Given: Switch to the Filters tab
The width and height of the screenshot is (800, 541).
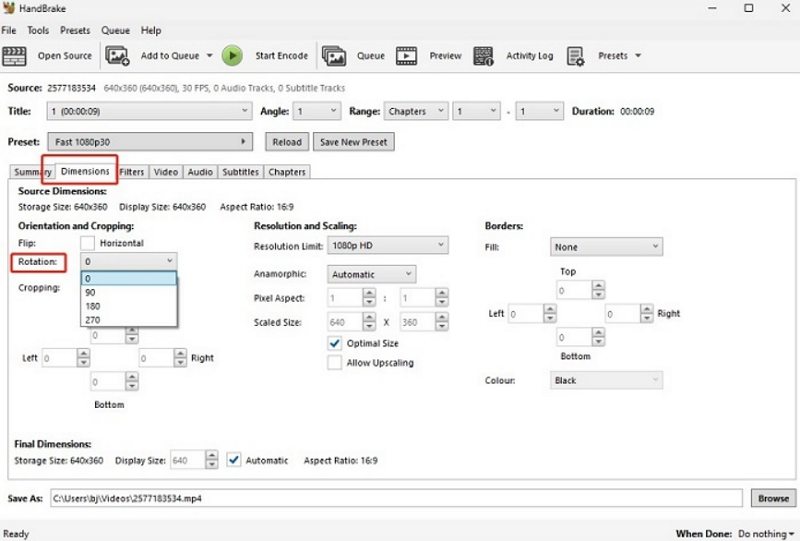Looking at the screenshot, I should tap(132, 172).
